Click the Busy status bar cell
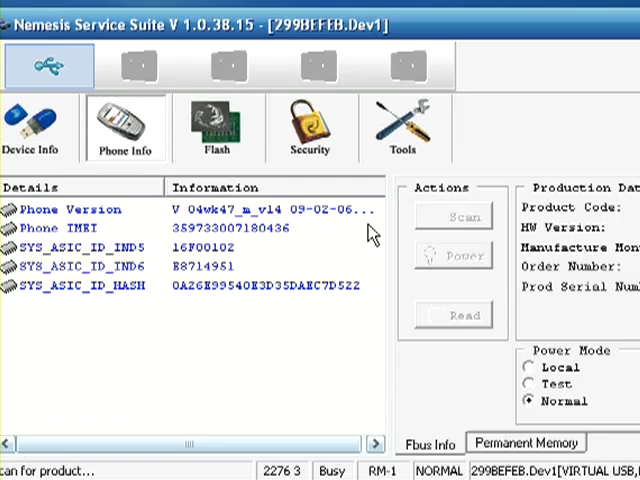Image resolution: width=640 pixels, height=480 pixels. pos(332,471)
